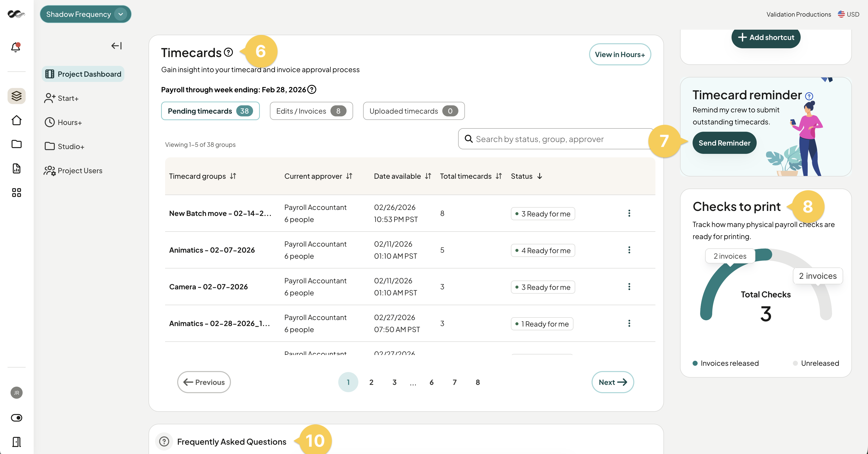The width and height of the screenshot is (868, 454).
Task: Sort by Date available column
Action: (428, 176)
